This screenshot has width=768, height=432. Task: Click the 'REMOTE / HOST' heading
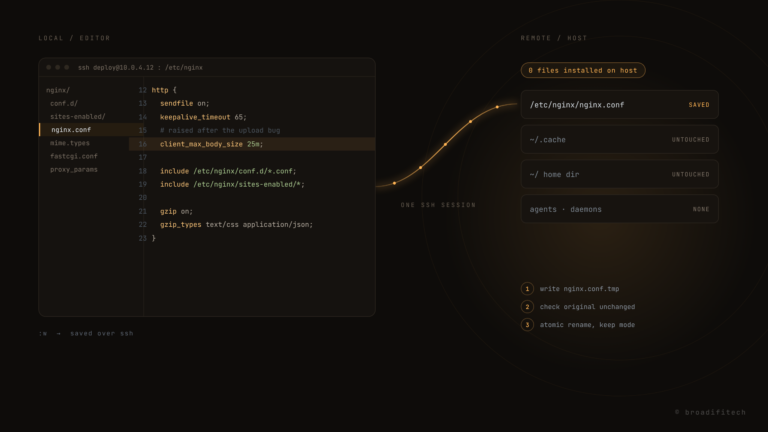pos(554,38)
